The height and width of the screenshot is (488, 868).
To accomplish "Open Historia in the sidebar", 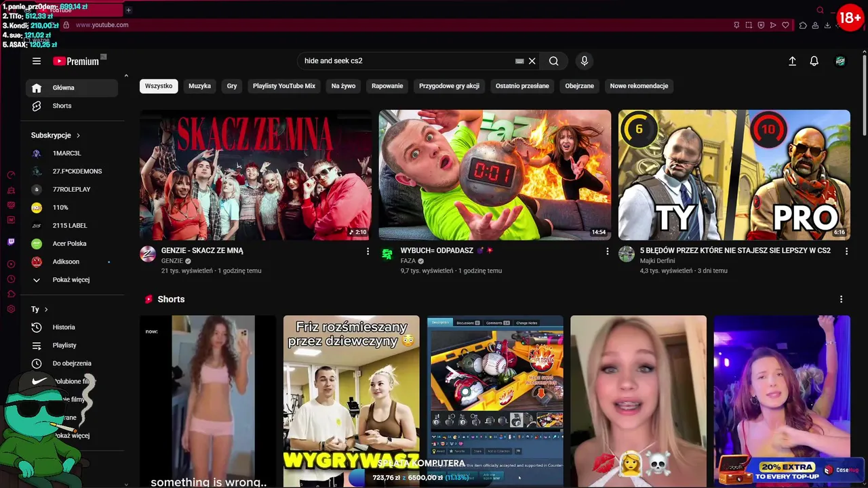I will click(72, 327).
